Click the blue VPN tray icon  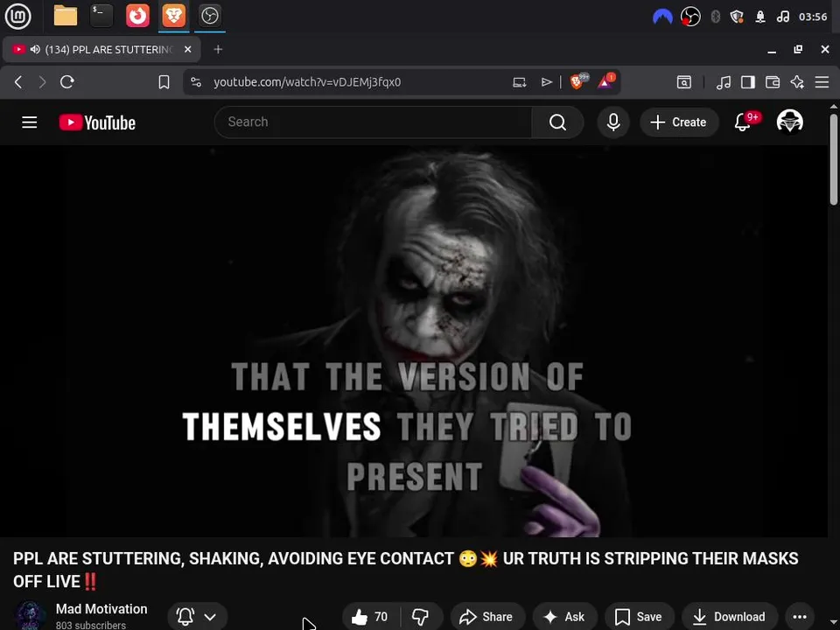(x=662, y=17)
